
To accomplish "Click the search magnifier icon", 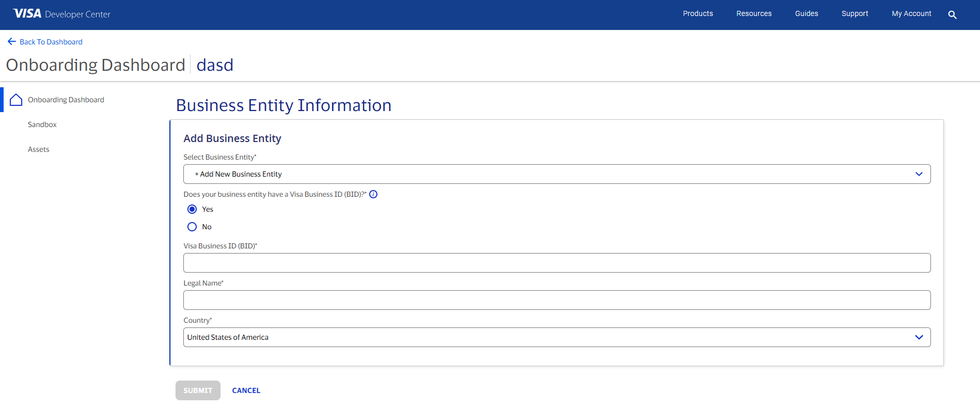I will pos(952,15).
